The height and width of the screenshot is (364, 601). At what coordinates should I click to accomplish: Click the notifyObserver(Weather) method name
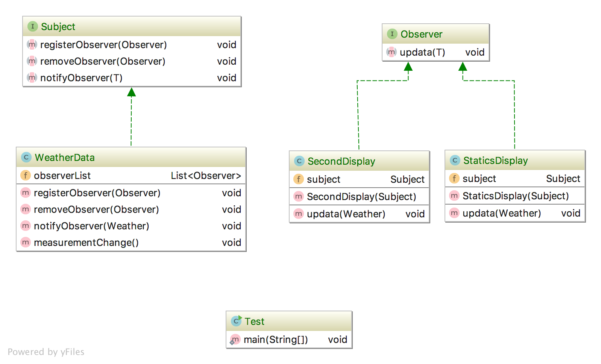(x=91, y=226)
